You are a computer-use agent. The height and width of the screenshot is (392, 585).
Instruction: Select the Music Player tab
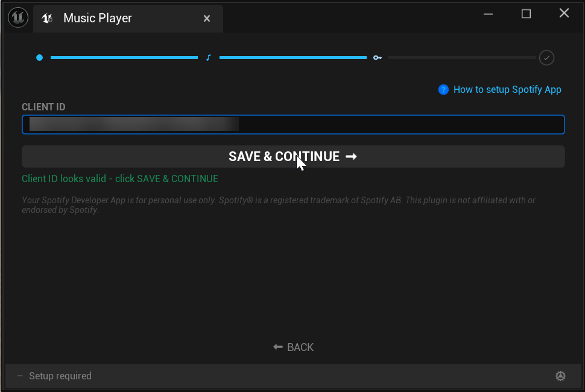[x=128, y=18]
